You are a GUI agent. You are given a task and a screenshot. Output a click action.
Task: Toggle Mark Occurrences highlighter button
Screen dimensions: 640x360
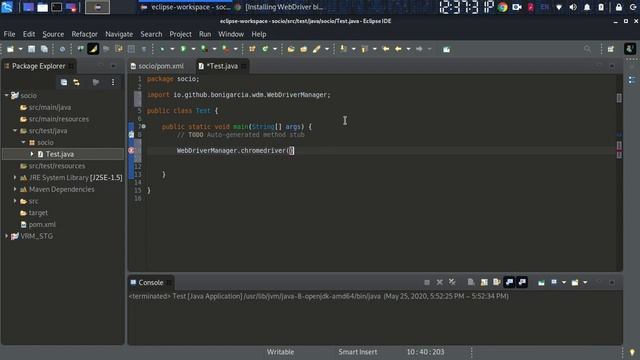(x=93, y=49)
